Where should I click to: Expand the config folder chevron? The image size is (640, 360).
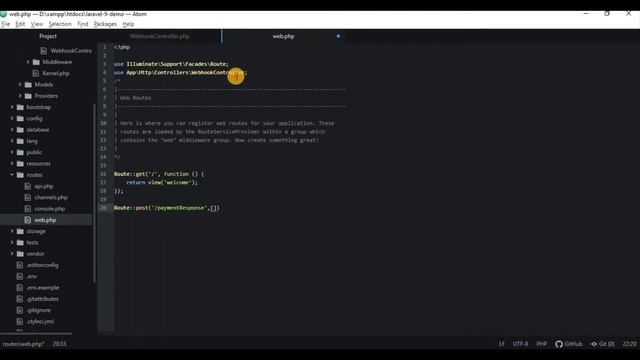point(12,118)
